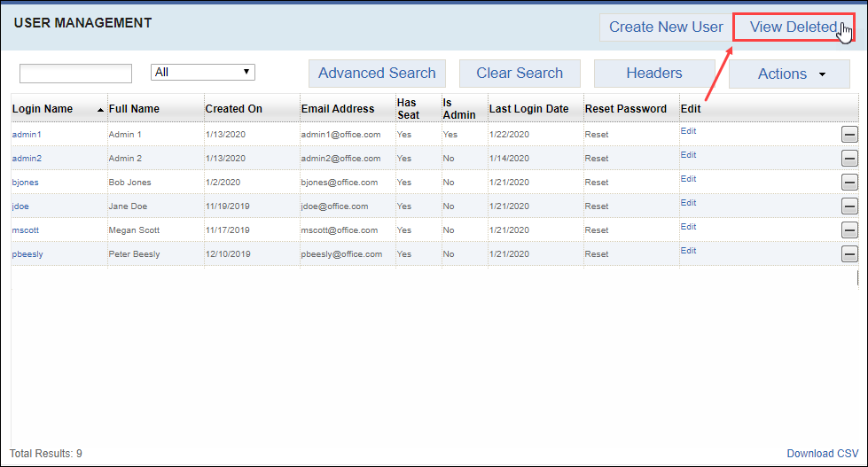The image size is (868, 467).
Task: Reset password for admin2
Action: coord(596,159)
